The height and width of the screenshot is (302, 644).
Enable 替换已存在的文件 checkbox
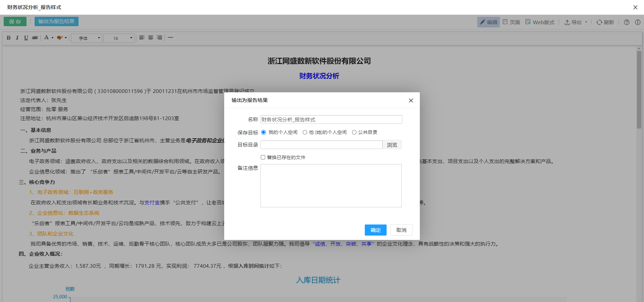point(263,157)
